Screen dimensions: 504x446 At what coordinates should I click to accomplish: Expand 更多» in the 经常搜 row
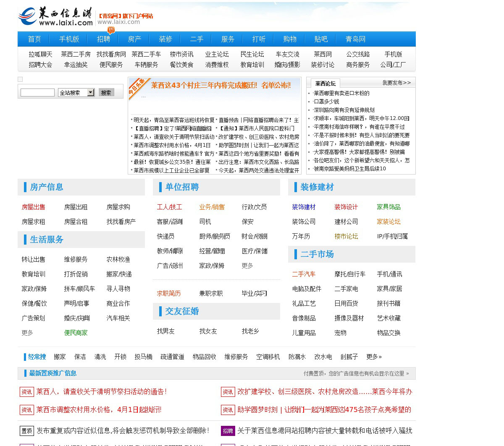[374, 357]
